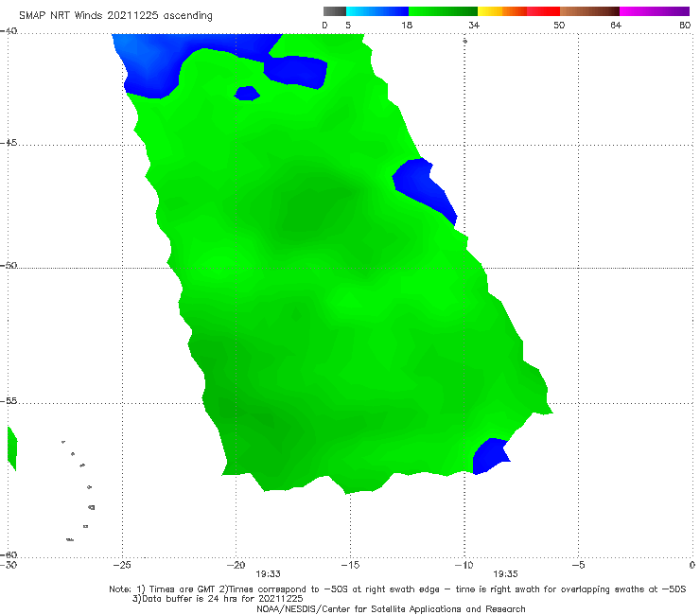Click the '3)Data buffer is 24 hrs' note
Viewport: 700px width, 615px height.
tap(218, 599)
